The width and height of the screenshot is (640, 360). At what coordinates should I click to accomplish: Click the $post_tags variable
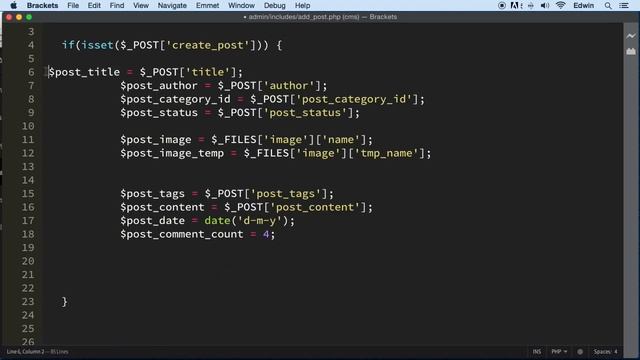click(x=152, y=193)
